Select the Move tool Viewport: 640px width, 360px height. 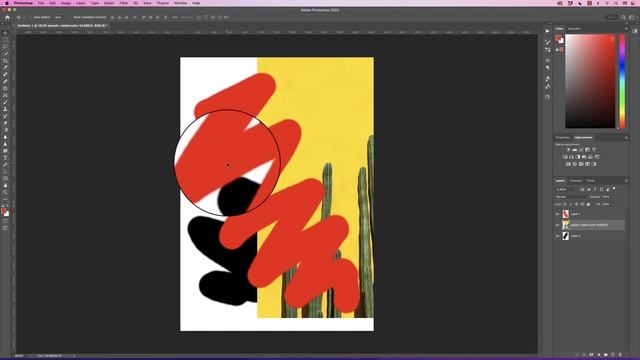pos(5,33)
